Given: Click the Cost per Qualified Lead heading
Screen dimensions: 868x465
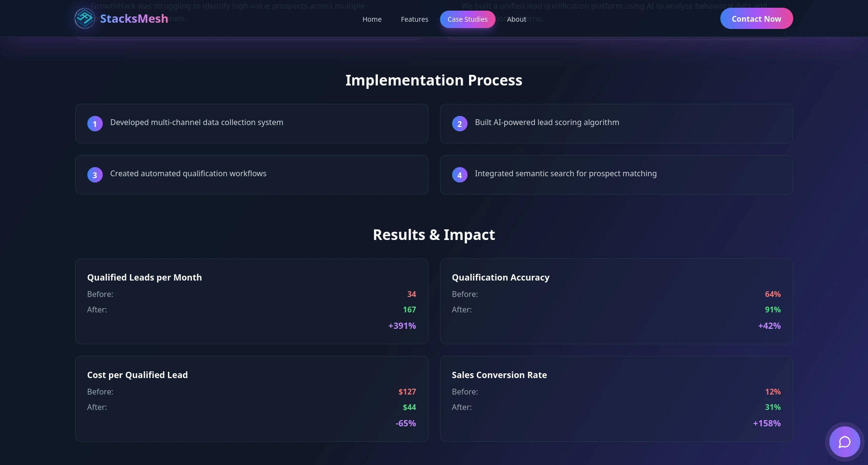Looking at the screenshot, I should tap(138, 375).
